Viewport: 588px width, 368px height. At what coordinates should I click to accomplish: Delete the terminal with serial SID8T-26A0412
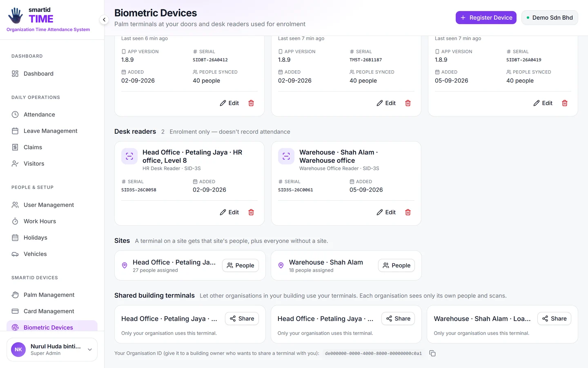[251, 103]
